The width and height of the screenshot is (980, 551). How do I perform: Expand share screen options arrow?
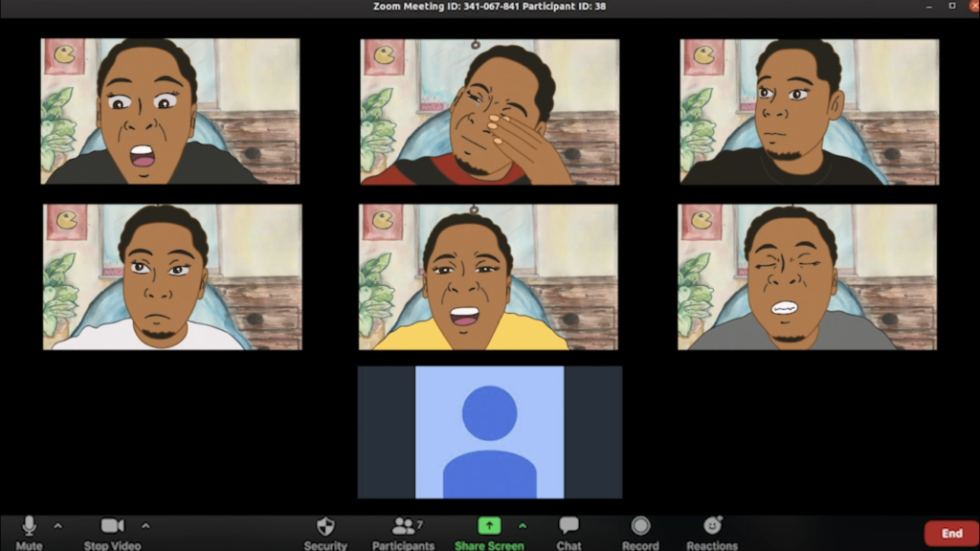point(523,526)
